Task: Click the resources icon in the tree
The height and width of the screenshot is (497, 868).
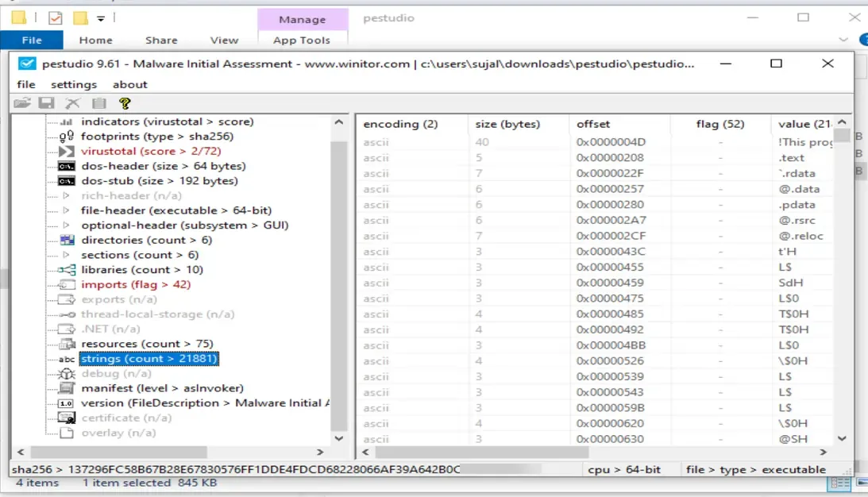Action: 68,344
